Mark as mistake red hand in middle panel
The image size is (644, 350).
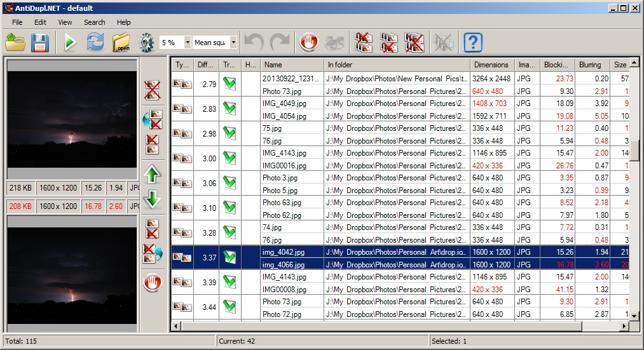click(153, 283)
